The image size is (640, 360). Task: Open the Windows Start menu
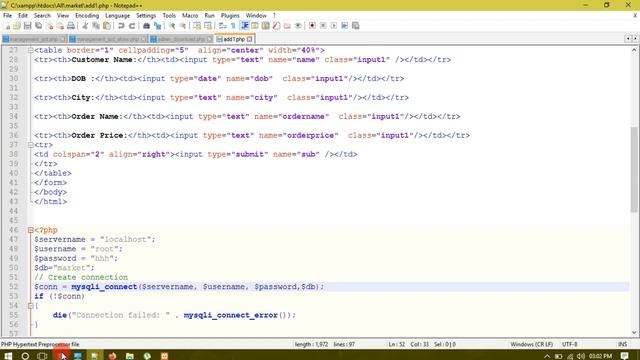tap(8, 356)
